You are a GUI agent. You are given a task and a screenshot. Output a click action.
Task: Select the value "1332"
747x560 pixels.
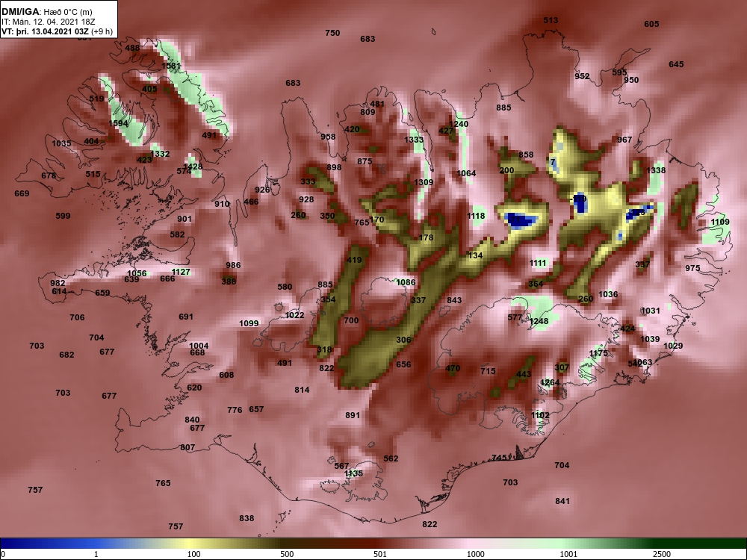[160, 154]
